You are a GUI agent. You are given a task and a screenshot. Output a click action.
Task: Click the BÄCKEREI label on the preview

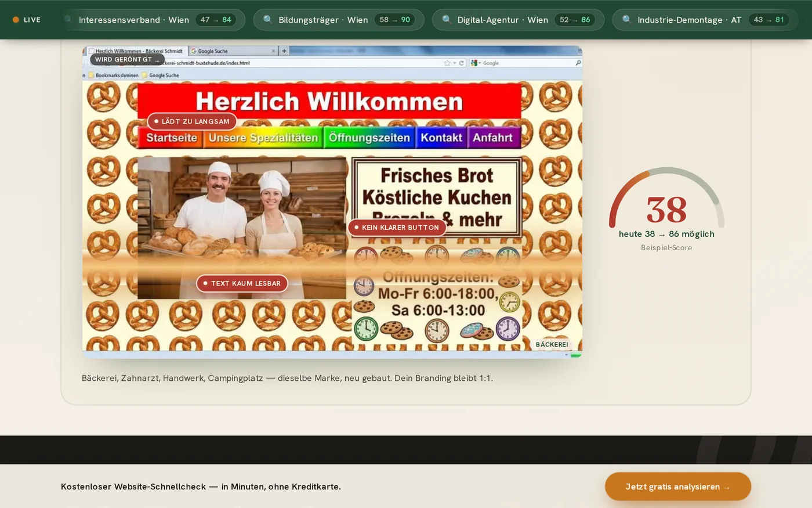coord(552,344)
